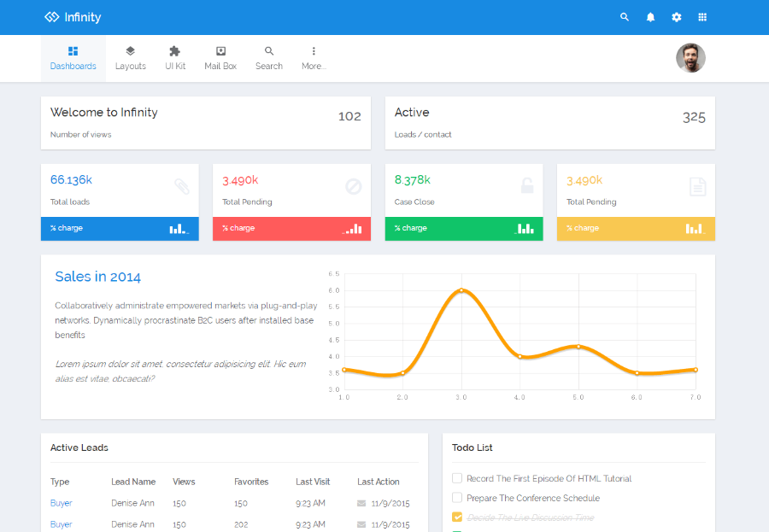Open the UI Kit menu
Screen dimensions: 769x532
tap(175, 58)
